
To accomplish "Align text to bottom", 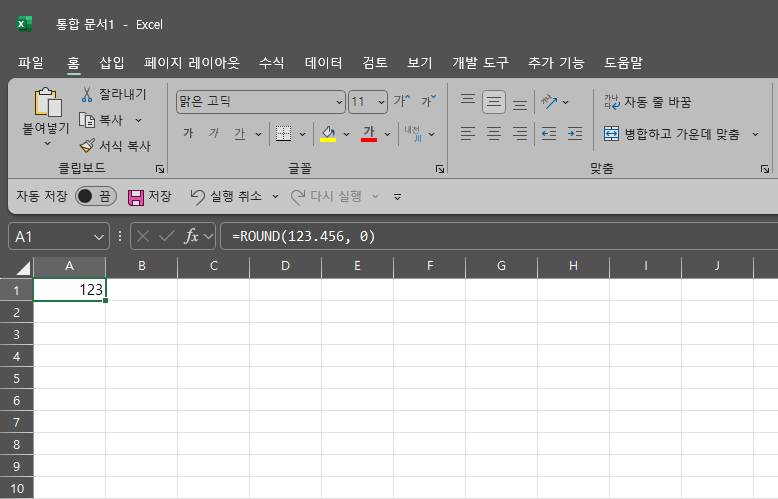I will [x=519, y=103].
